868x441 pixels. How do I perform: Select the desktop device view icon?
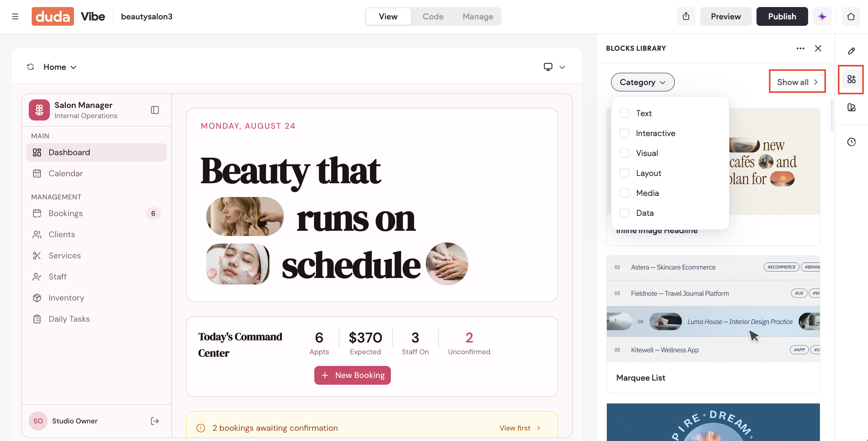pyautogui.click(x=548, y=67)
